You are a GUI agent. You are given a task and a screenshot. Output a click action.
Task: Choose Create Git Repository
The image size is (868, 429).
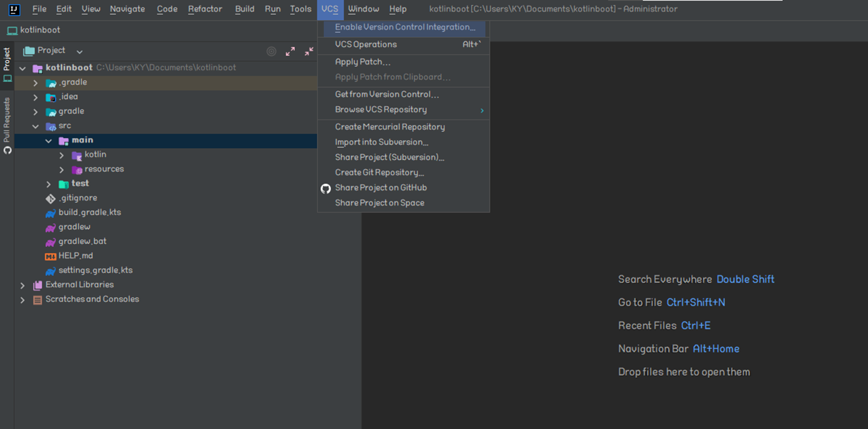[403, 173]
